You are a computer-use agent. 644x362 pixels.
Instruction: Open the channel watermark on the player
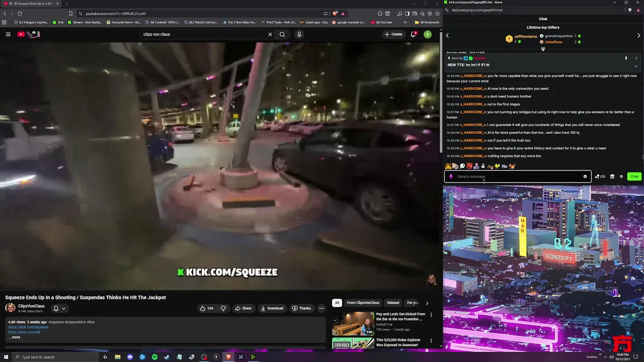click(431, 280)
